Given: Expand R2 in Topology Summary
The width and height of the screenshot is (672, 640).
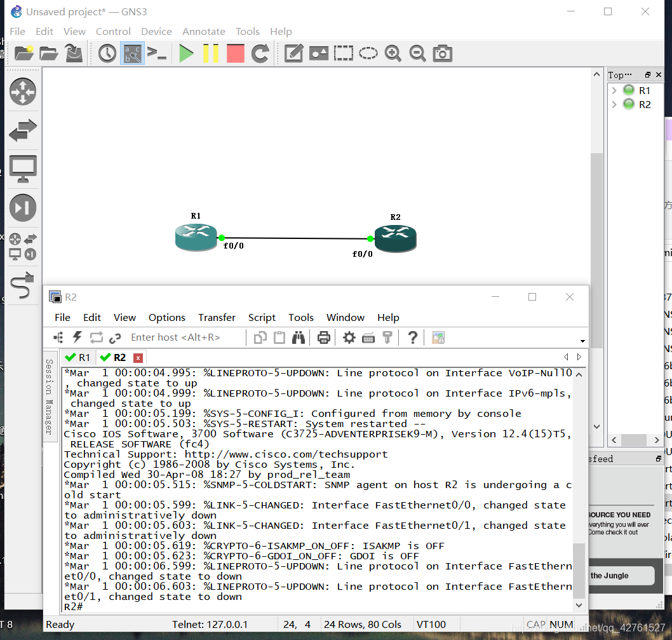Looking at the screenshot, I should (614, 104).
